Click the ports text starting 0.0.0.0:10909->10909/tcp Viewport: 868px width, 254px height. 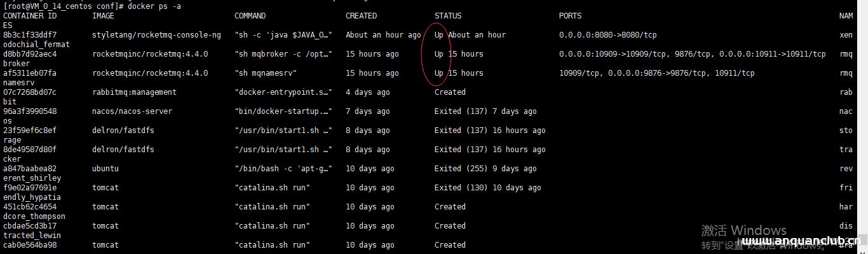point(693,54)
